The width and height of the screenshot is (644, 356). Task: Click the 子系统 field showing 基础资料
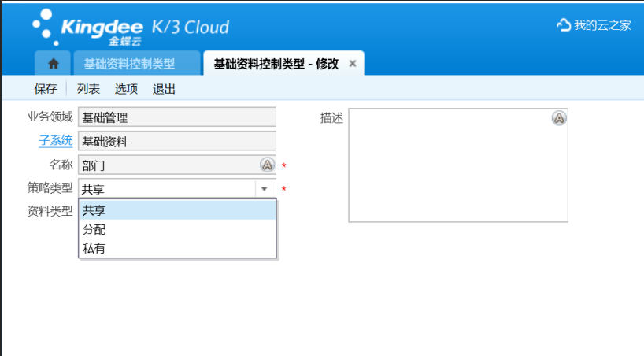(177, 141)
